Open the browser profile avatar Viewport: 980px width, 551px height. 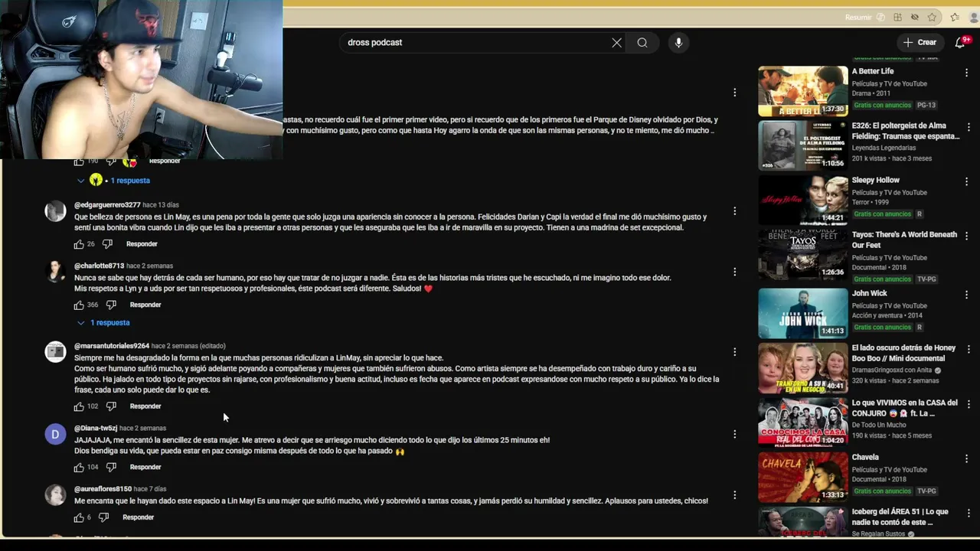(x=975, y=18)
